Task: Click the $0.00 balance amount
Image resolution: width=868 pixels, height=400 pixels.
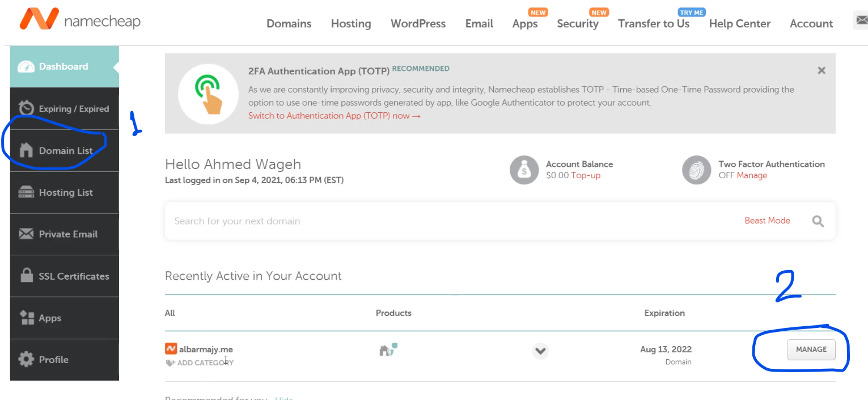Action: pyautogui.click(x=557, y=175)
